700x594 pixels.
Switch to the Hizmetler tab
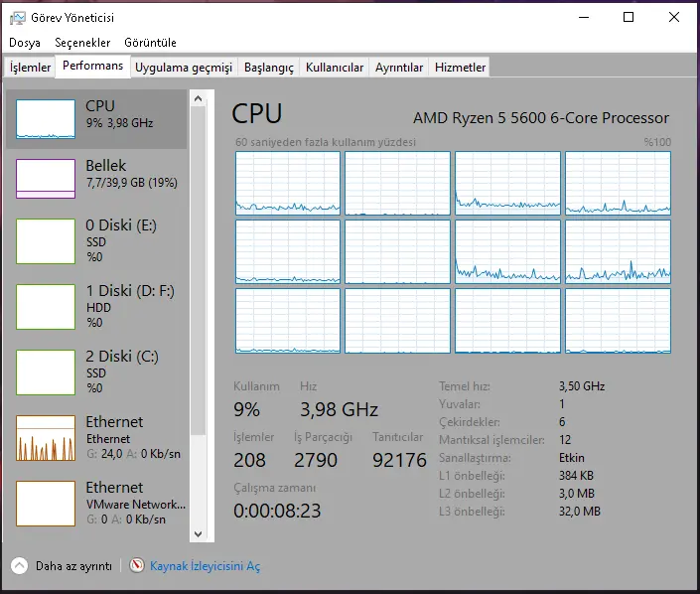pyautogui.click(x=460, y=68)
